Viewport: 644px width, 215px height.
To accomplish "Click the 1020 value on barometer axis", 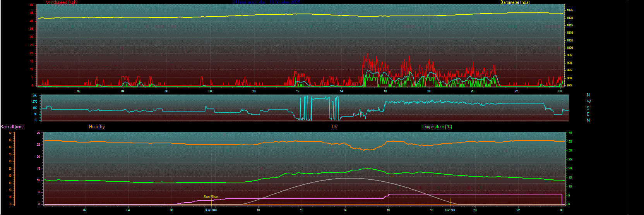I will [570, 18].
